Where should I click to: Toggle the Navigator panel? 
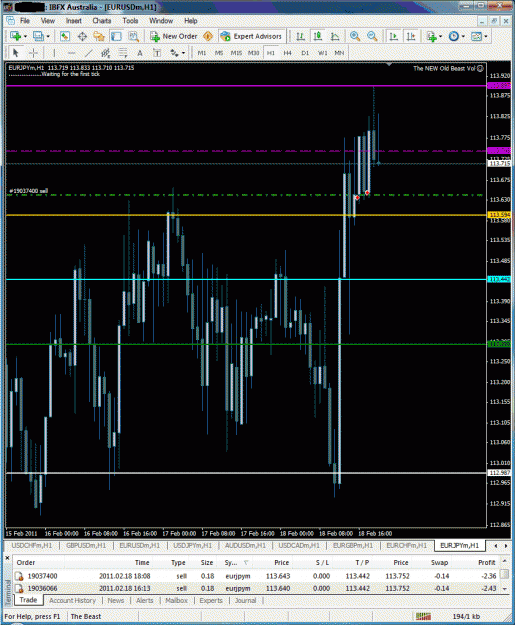pyautogui.click(x=99, y=36)
